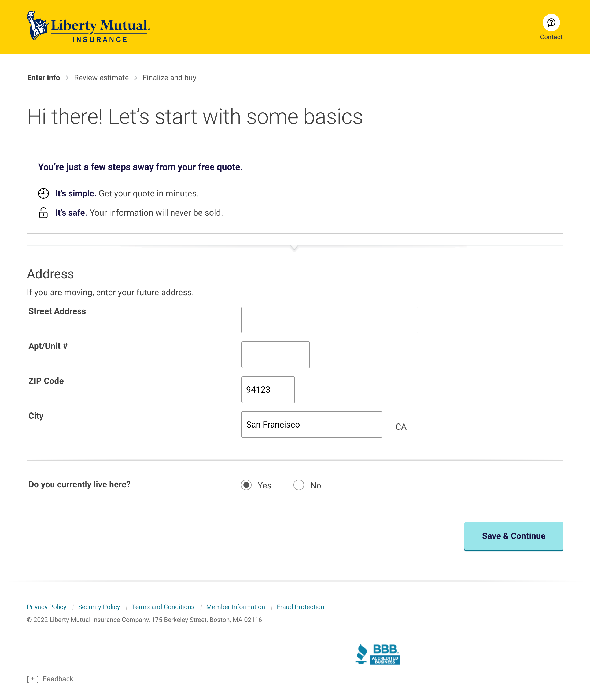Open the Terms and Conditions link
590x700 pixels.
(163, 607)
